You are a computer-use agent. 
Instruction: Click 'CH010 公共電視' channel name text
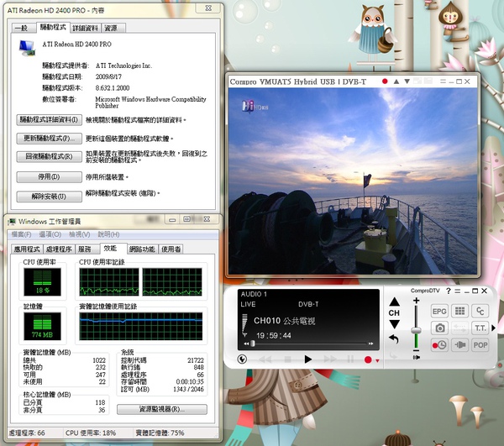tap(285, 321)
